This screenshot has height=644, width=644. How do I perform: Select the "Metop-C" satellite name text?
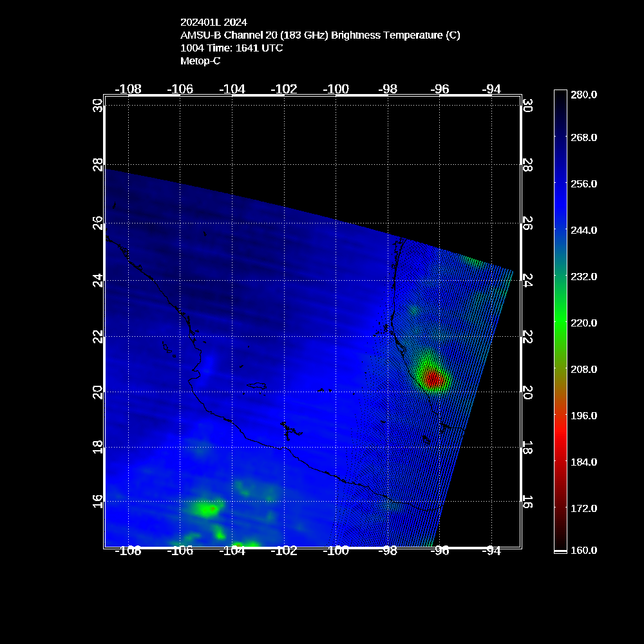pos(200,61)
